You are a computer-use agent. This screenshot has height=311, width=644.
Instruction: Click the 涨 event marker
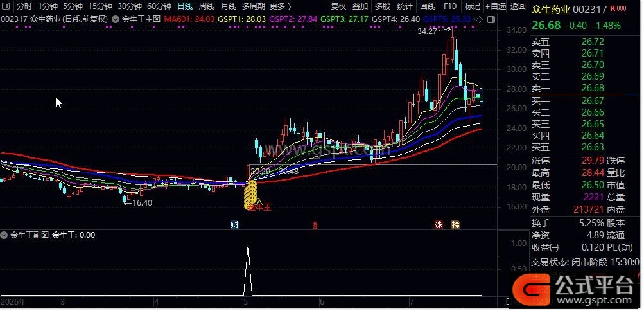[439, 225]
